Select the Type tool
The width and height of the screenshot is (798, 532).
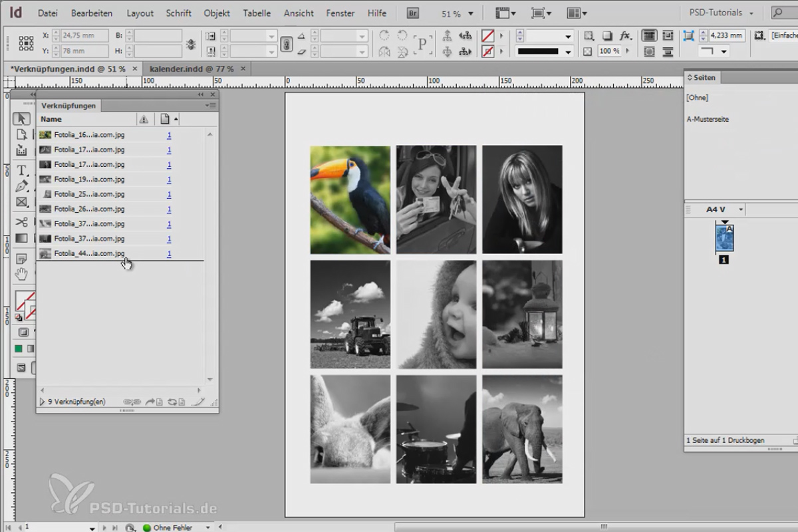tap(21, 171)
